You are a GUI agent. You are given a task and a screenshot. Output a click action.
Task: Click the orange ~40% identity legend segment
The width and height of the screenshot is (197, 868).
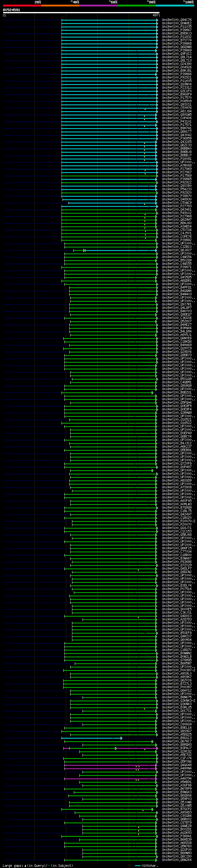click(60, 6)
